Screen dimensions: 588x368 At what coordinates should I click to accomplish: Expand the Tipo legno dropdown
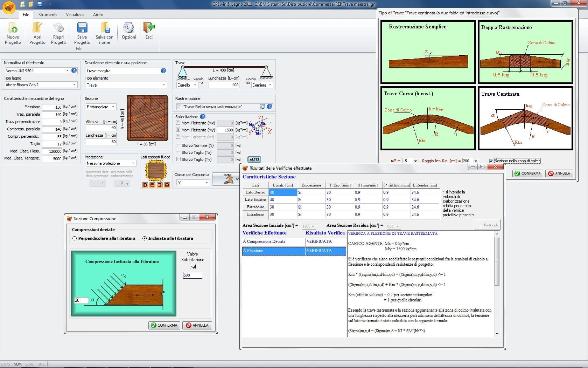tap(74, 85)
